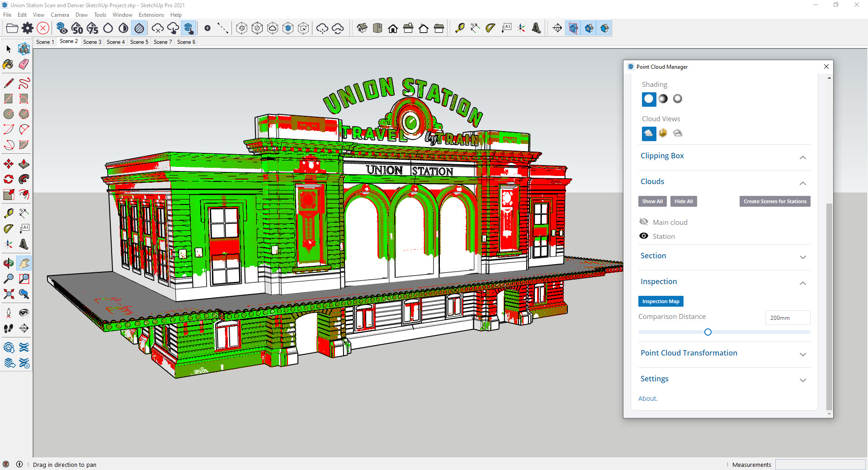Click the 200mm comparison distance field
Screen dimensions: 868x470
[x=788, y=318]
